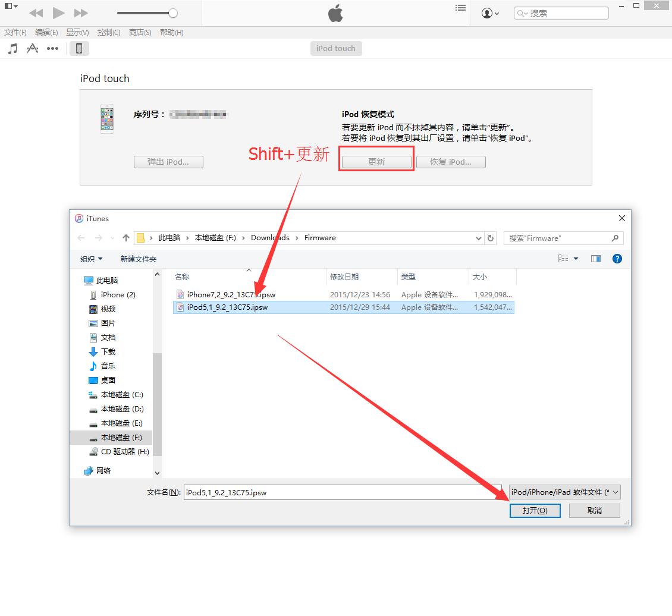Open the 文件(F) menu
The height and width of the screenshot is (616, 672).
click(15, 33)
